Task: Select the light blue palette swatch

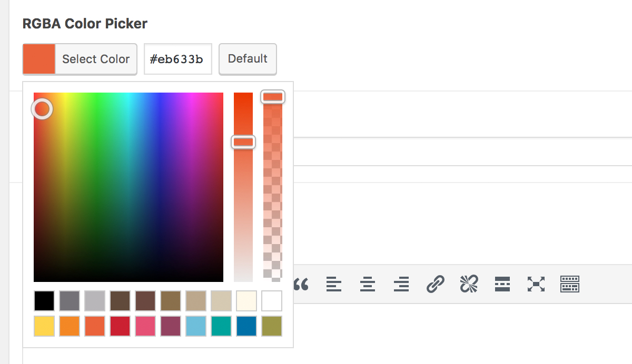Action: coord(196,326)
